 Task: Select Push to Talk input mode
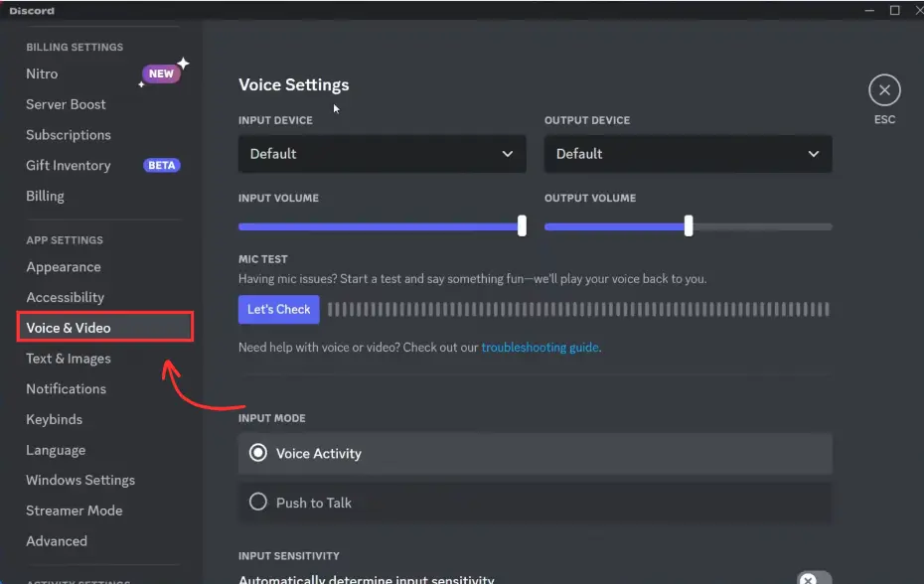[536, 503]
